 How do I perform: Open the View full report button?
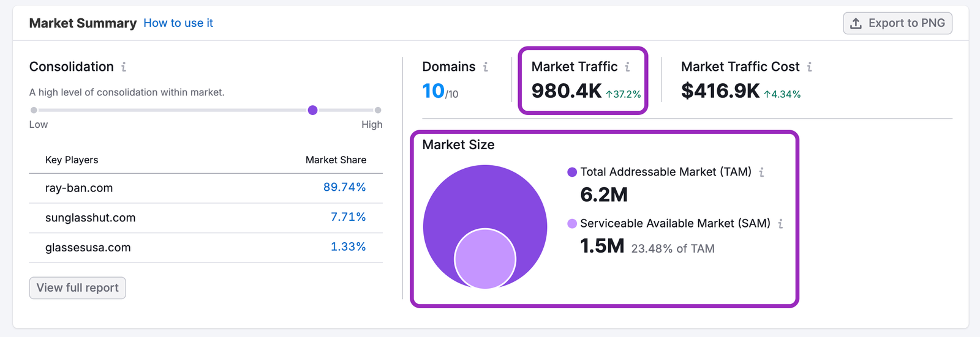pos(77,288)
